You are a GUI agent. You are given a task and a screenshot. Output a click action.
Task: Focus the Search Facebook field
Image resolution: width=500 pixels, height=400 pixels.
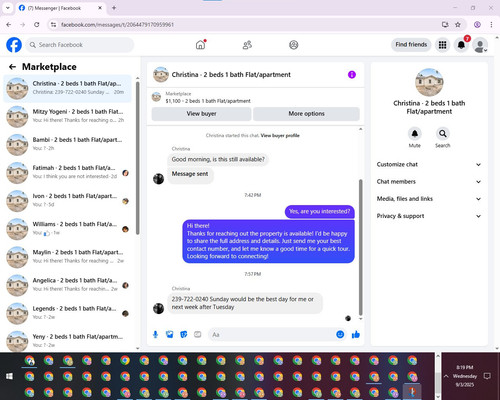pyautogui.click(x=80, y=45)
